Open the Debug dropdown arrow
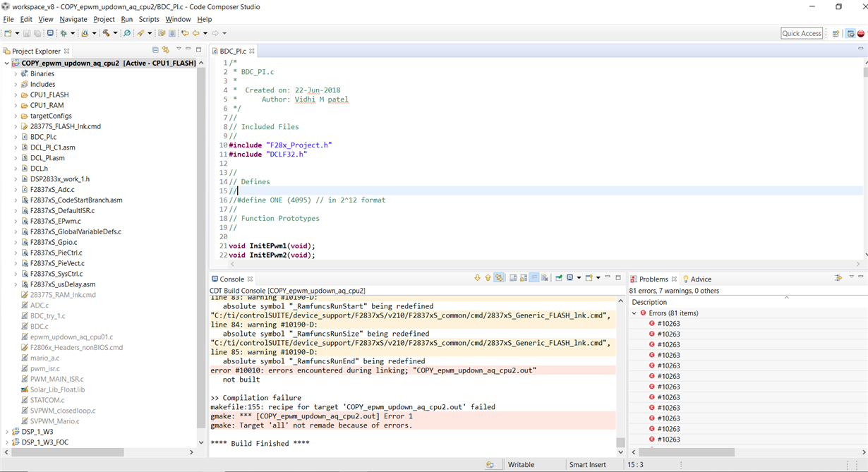 73,33
